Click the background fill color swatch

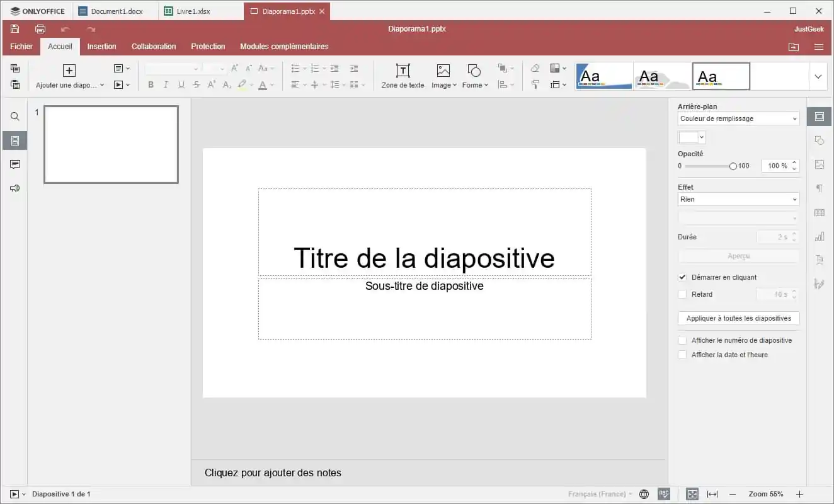692,137
